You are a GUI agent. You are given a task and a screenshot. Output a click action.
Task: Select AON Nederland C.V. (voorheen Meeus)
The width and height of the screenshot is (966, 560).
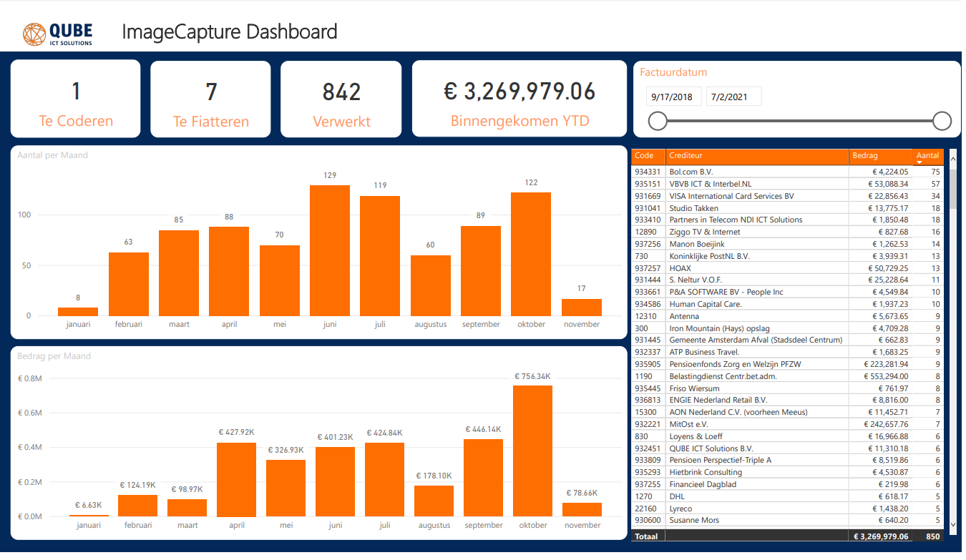pos(787,412)
